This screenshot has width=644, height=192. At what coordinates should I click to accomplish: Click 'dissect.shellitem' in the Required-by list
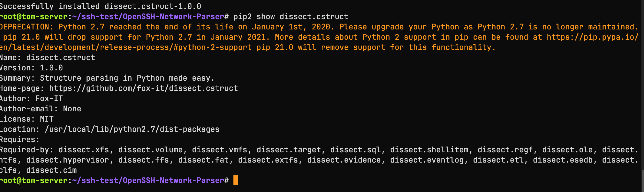pos(429,150)
